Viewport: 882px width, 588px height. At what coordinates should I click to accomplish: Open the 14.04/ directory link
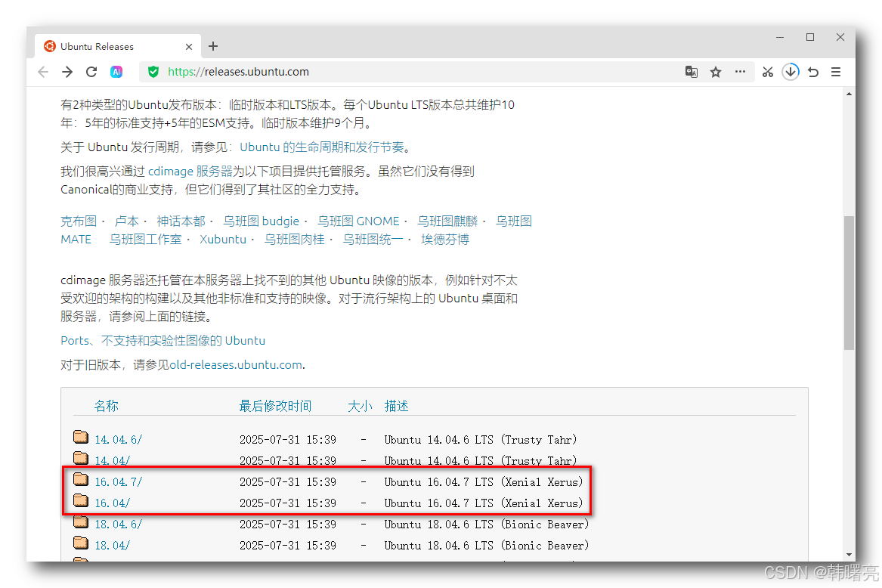[x=112, y=461]
